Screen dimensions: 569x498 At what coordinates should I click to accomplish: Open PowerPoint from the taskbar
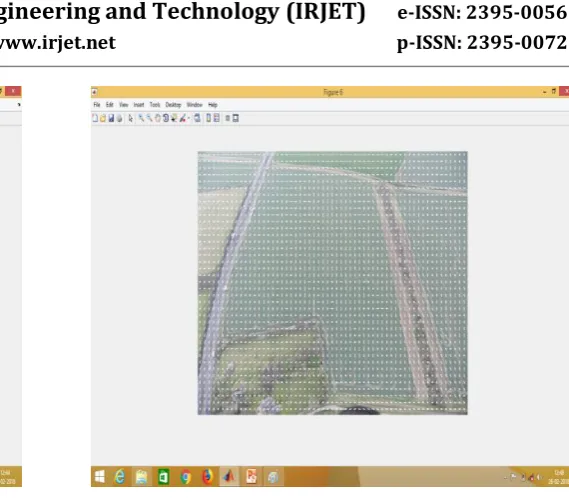coord(251,477)
